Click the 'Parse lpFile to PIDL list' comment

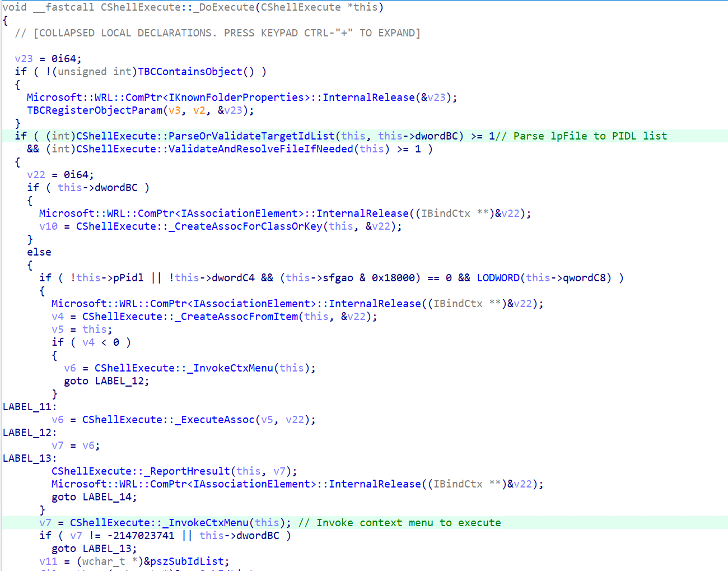click(x=590, y=136)
